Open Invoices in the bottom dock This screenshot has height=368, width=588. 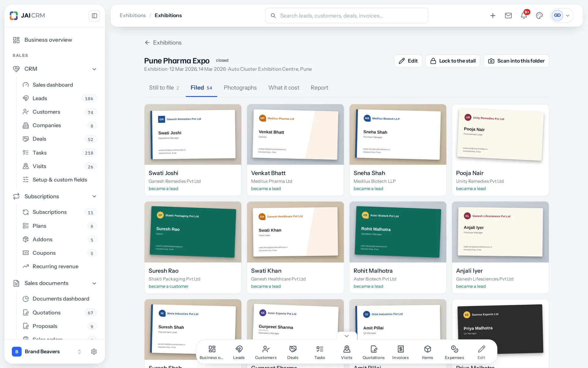coord(401,352)
